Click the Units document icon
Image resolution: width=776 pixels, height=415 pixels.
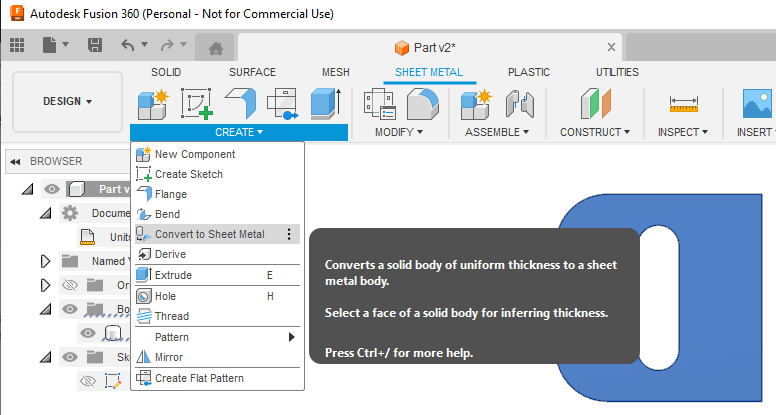pyautogui.click(x=87, y=237)
